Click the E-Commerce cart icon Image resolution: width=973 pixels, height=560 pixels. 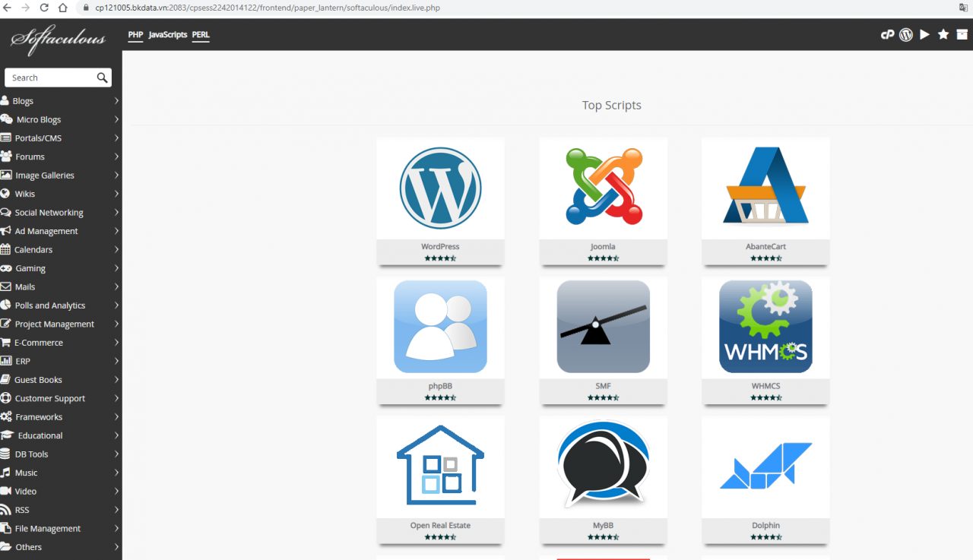[5, 343]
